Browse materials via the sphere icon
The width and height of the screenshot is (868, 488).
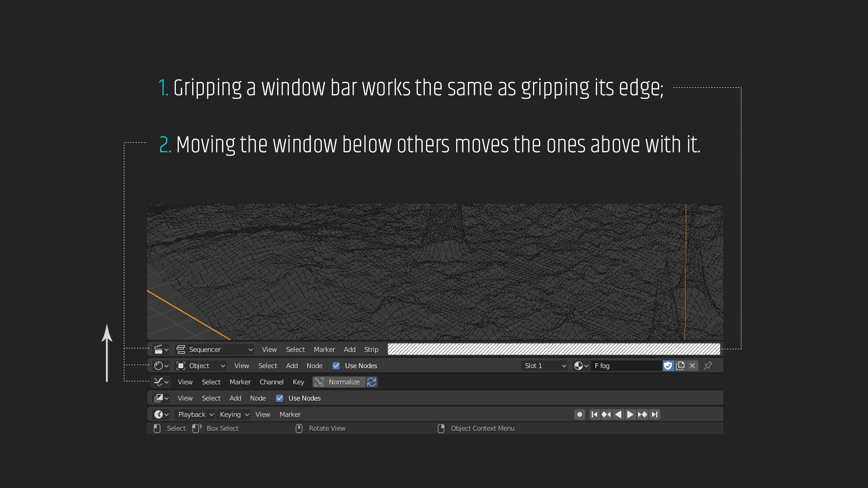tap(581, 366)
